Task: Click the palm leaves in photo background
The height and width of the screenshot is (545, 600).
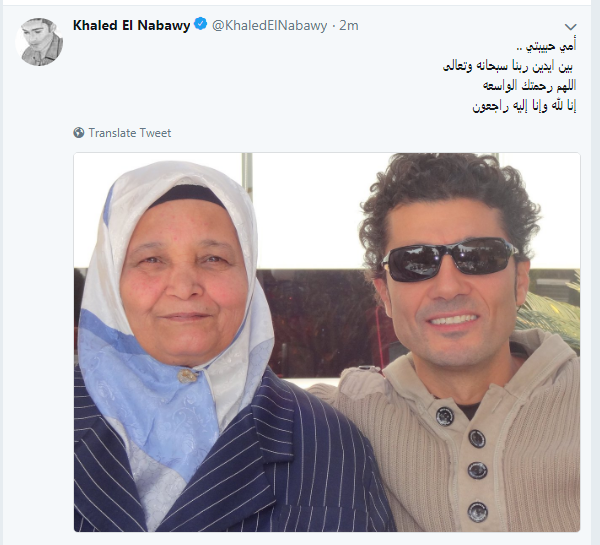Action: point(551,314)
